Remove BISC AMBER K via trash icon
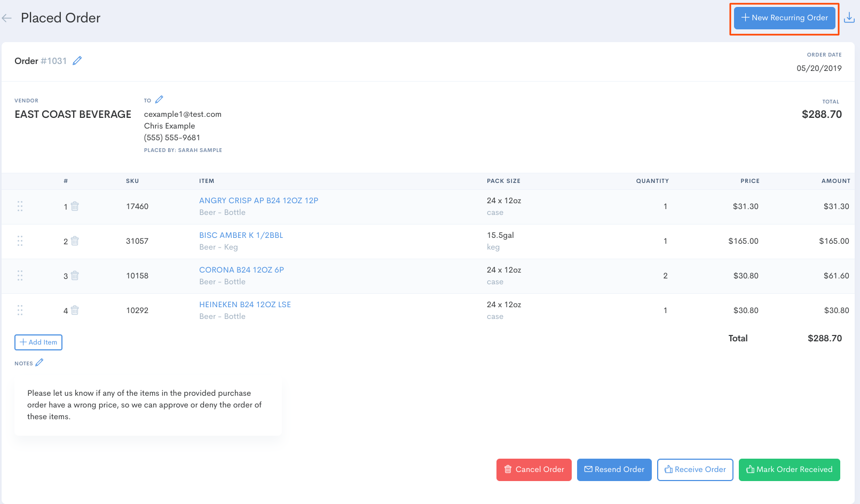The width and height of the screenshot is (860, 504). [x=74, y=241]
